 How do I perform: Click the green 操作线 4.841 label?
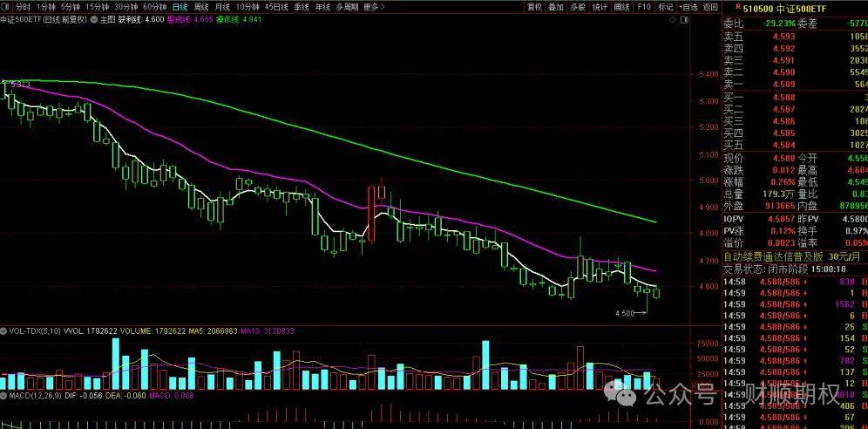239,19
